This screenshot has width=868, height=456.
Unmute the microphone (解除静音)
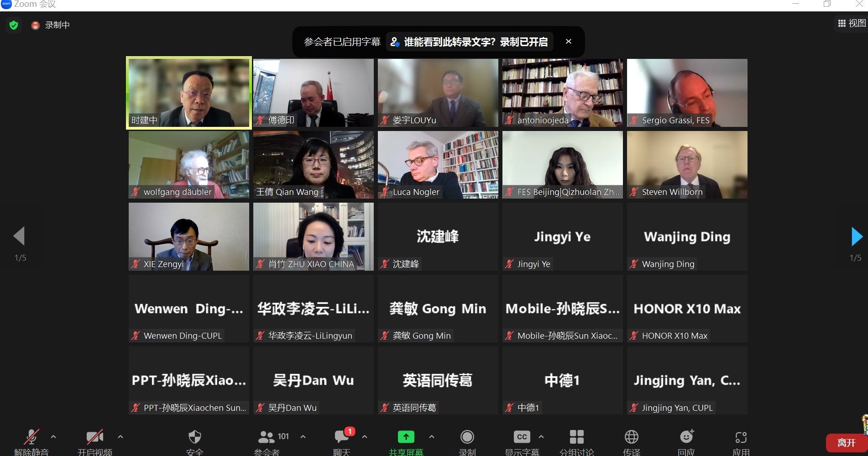point(31,437)
